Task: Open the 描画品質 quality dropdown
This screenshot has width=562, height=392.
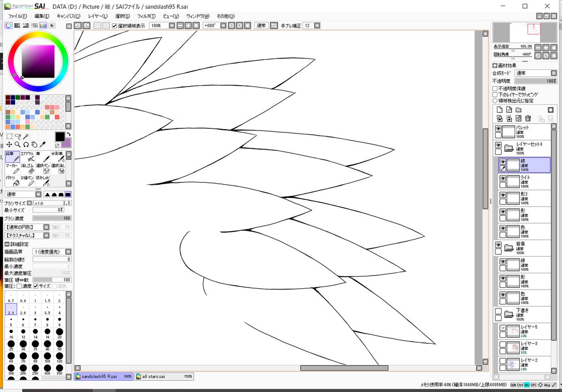Action: (x=68, y=252)
